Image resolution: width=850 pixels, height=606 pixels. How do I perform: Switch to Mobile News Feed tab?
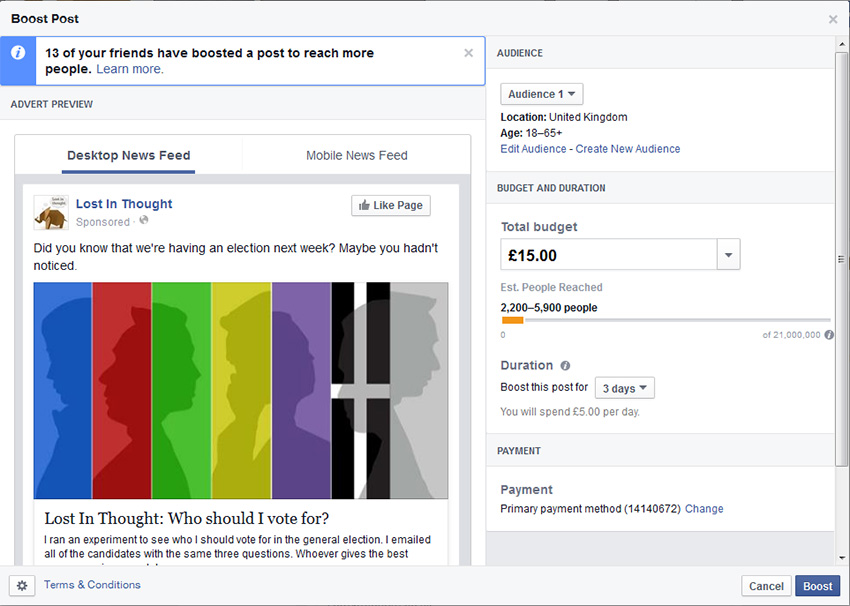click(x=357, y=156)
